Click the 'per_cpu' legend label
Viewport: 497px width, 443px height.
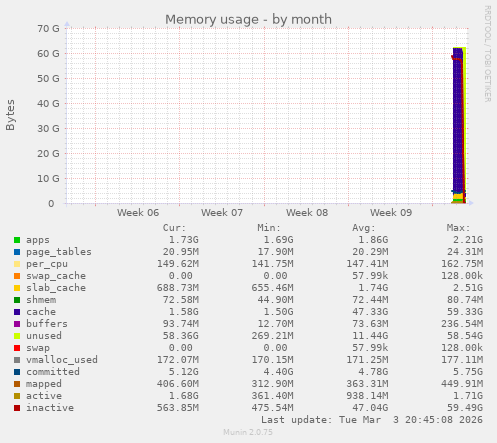point(47,264)
